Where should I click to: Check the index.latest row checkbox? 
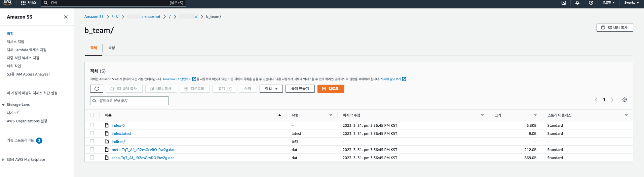(x=92, y=133)
